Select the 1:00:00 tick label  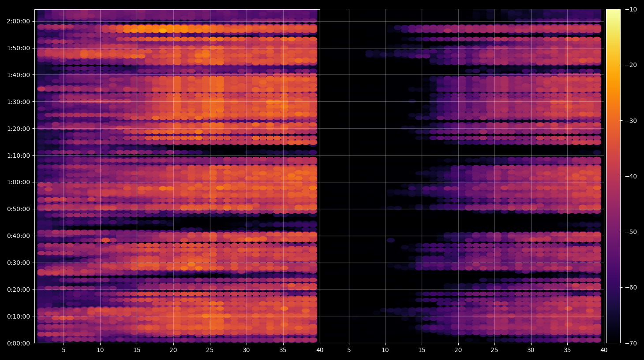click(18, 182)
